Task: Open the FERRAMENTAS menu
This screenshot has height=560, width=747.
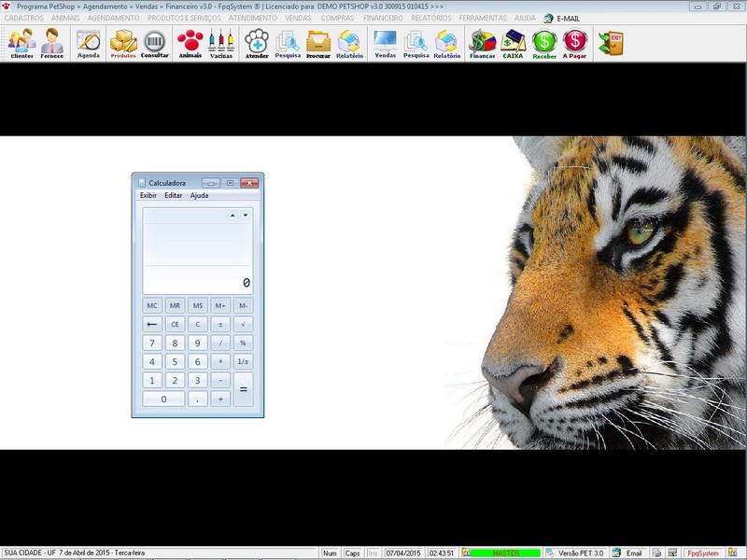Action: coord(483,18)
